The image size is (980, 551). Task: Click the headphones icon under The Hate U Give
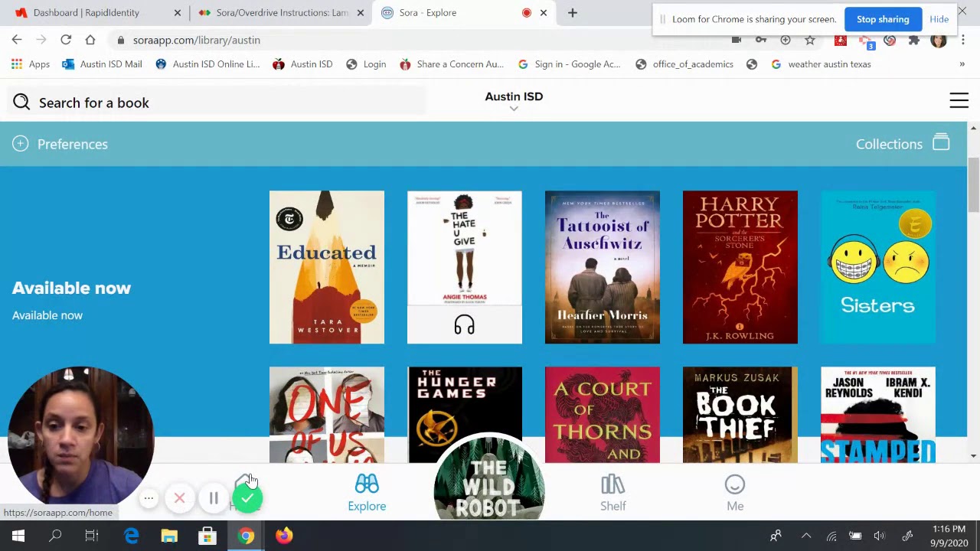point(464,325)
